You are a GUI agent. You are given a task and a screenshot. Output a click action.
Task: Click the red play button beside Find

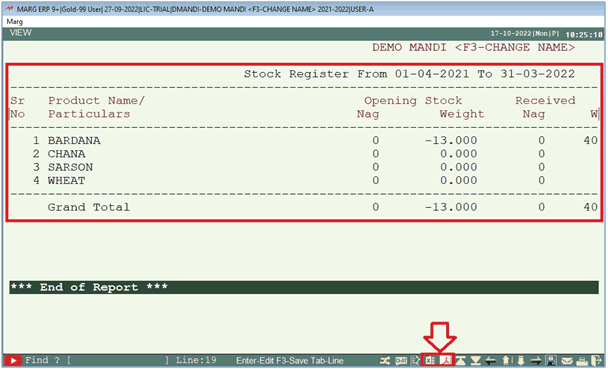(x=13, y=360)
